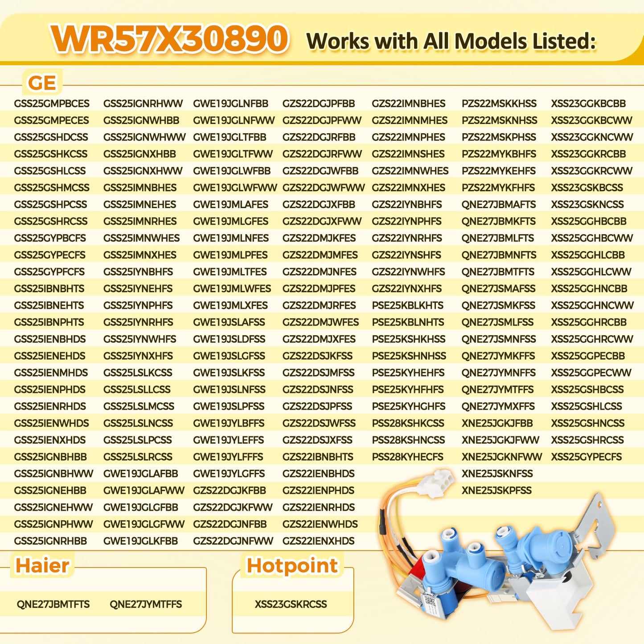This screenshot has width=644, height=644.
Task: Click model number XSS23GSKNCSS
Action: coord(587,204)
